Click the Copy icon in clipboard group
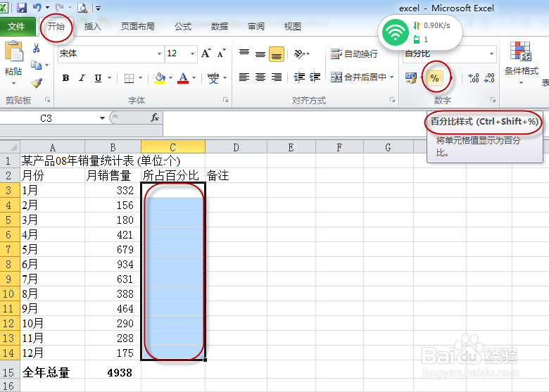The image size is (549, 392). 36,65
